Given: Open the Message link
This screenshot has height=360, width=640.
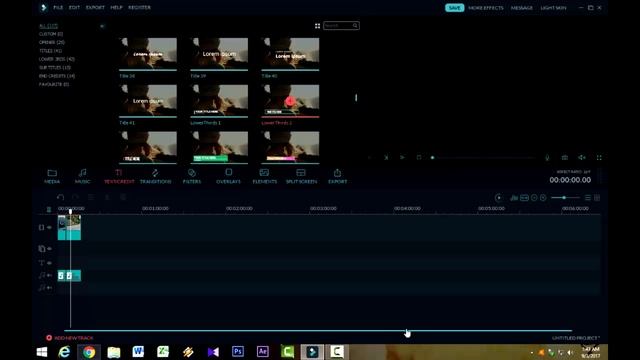Looking at the screenshot, I should 522,8.
